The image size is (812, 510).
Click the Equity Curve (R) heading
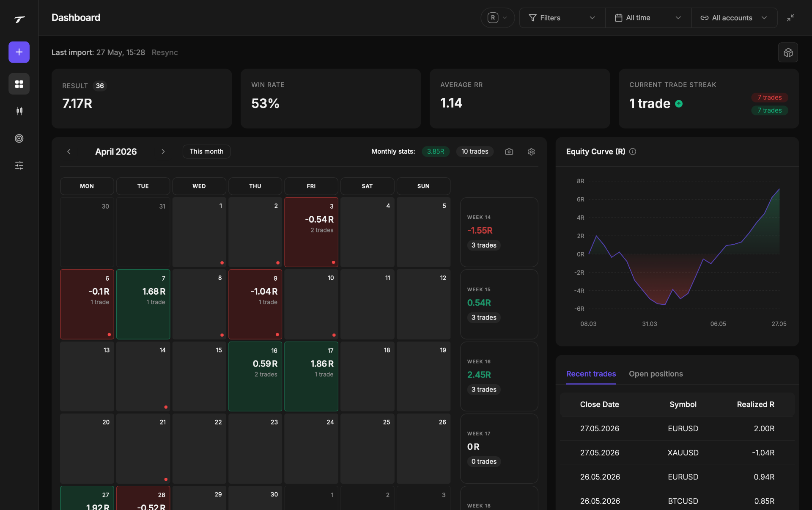pos(595,152)
